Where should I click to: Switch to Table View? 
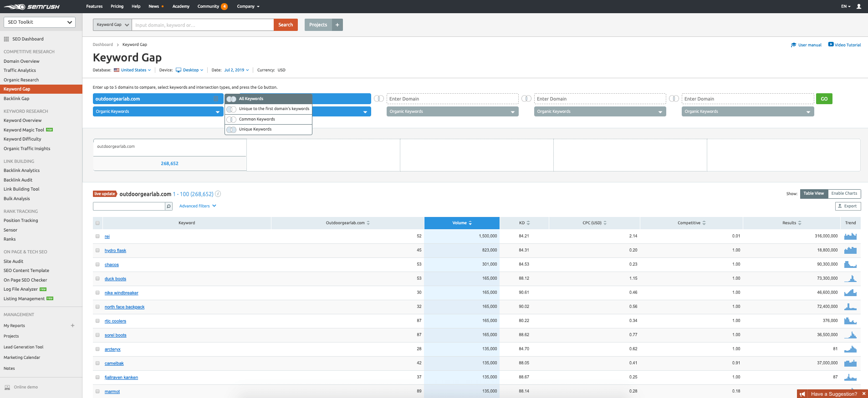[814, 194]
